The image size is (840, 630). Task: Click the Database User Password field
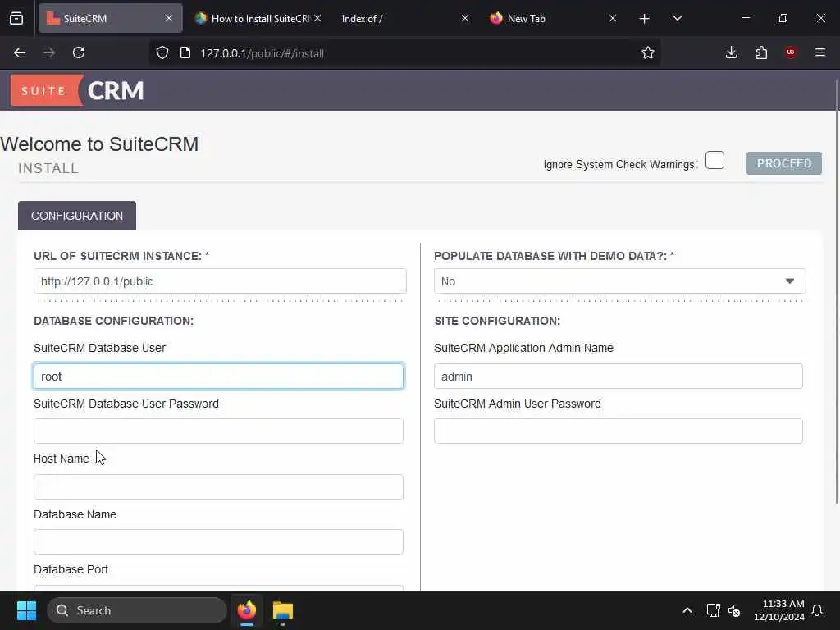pyautogui.click(x=218, y=431)
